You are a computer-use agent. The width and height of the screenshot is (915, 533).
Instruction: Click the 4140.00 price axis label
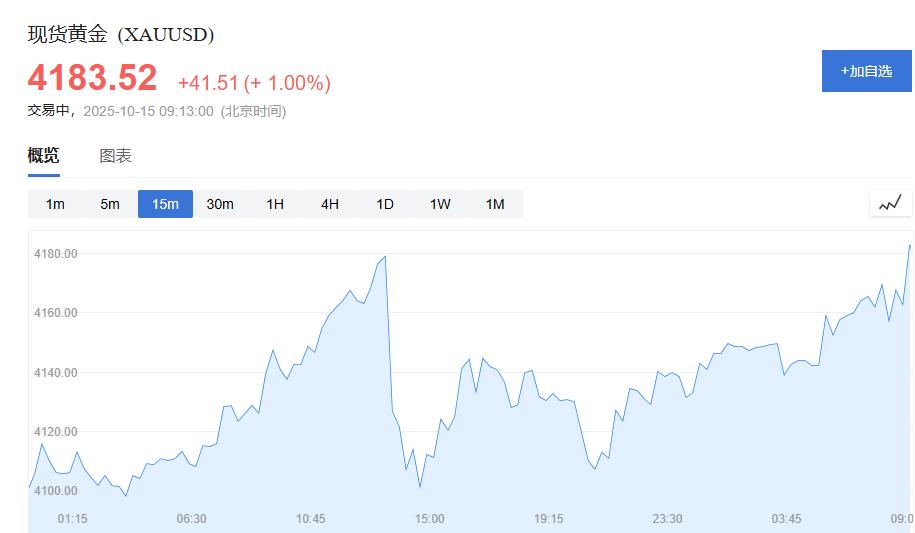click(54, 373)
